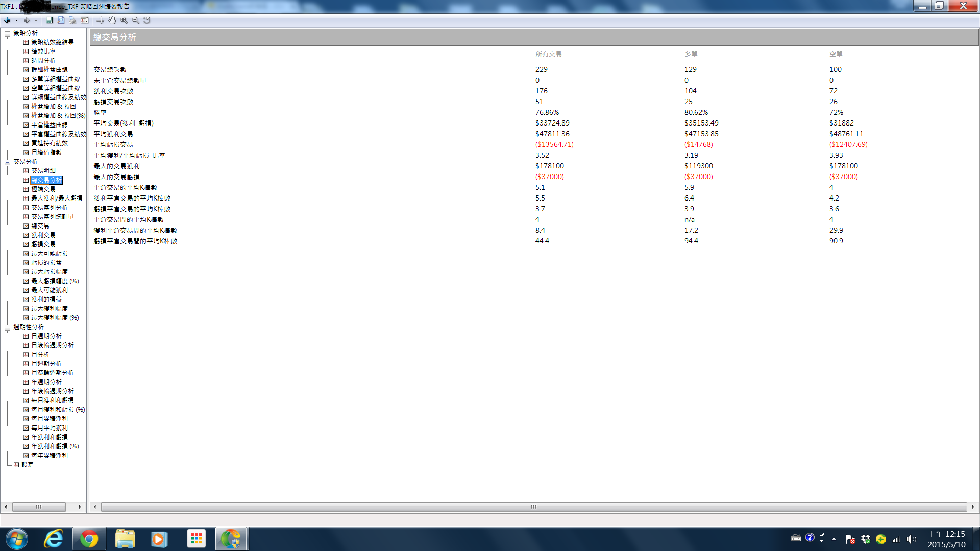980x551 pixels.
Task: Select 月增值指數 in the tree
Action: click(46, 153)
